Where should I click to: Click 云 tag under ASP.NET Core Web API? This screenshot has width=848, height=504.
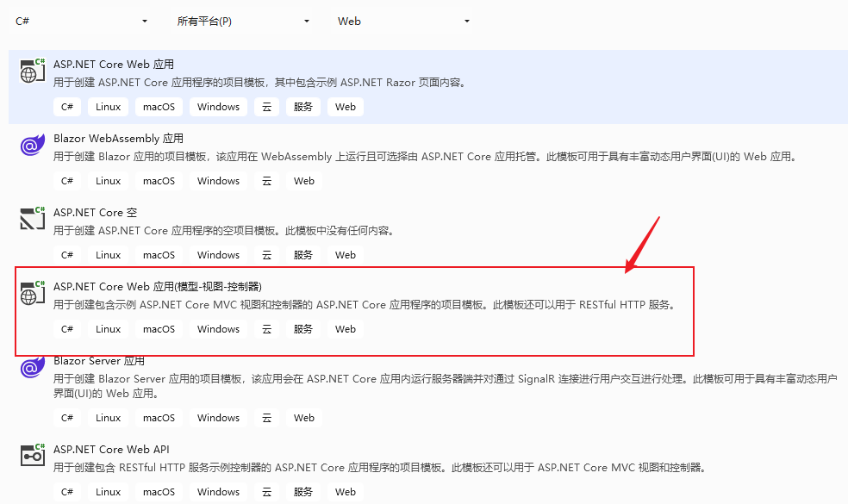[x=266, y=492]
